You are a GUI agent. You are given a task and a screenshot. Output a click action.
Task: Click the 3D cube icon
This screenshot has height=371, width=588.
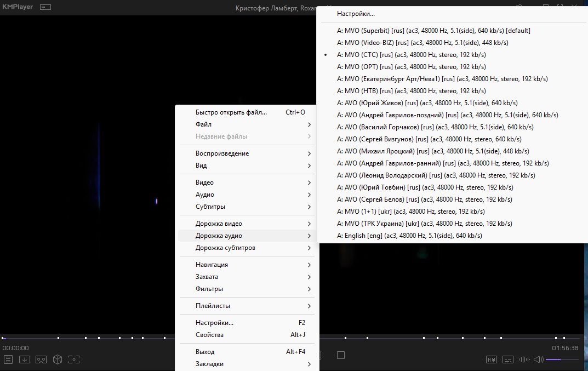pyautogui.click(x=58, y=359)
